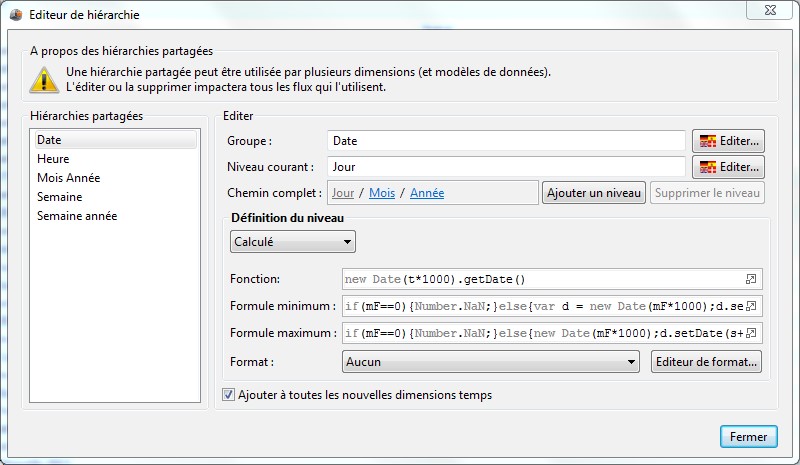The height and width of the screenshot is (465, 800).
Task: Go to the Année level link
Action: point(427,193)
